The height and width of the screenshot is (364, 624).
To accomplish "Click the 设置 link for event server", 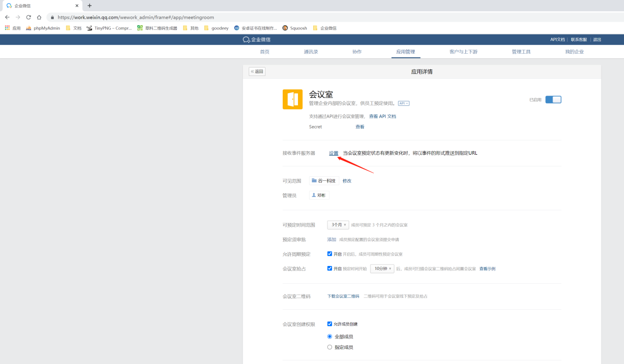I will (334, 153).
